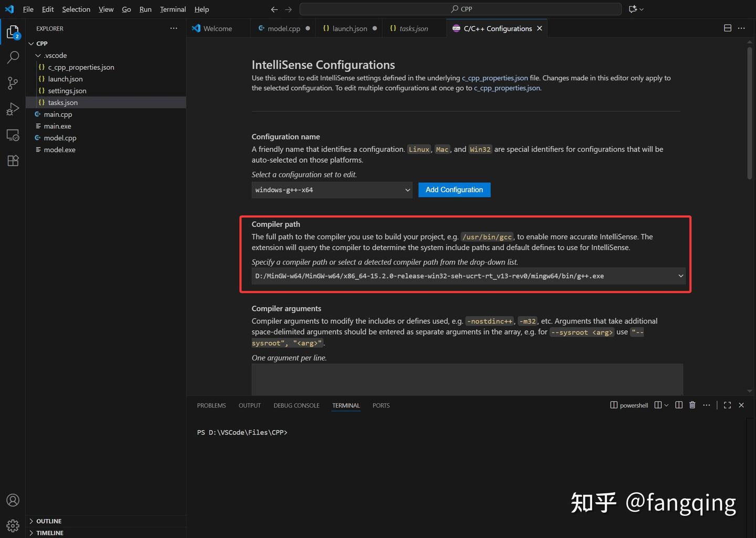Click the split editor layout icon
The height and width of the screenshot is (538, 756).
[x=728, y=28]
